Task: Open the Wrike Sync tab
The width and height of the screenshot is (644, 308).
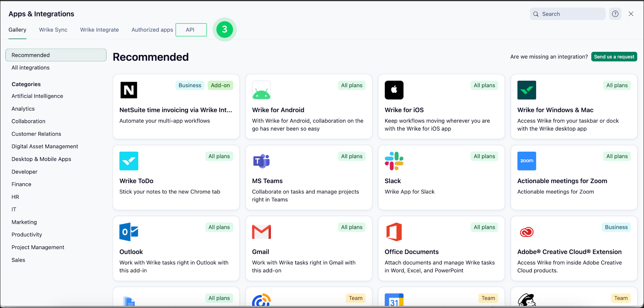Action: [x=53, y=30]
